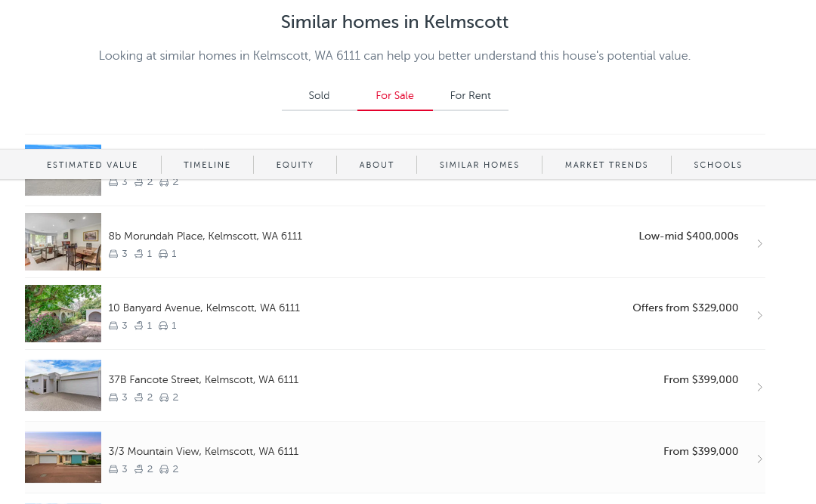Click bed icon for 8b Morundah Place

(113, 254)
